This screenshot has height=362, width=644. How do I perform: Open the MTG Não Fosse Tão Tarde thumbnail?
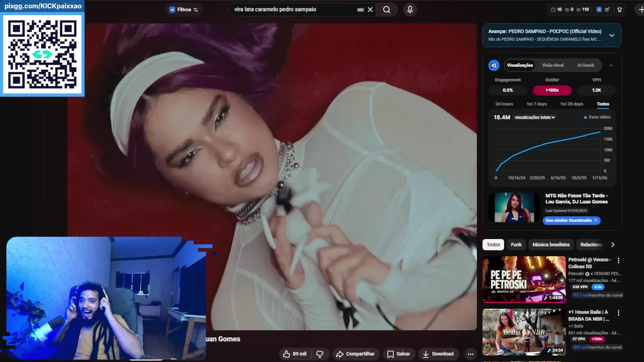(x=514, y=207)
